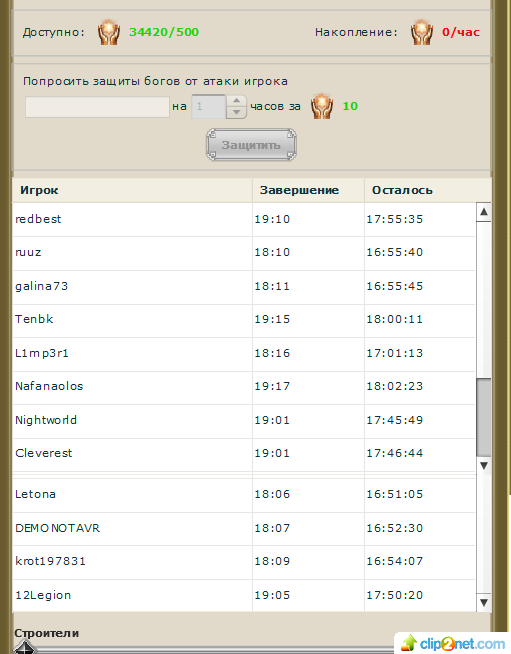Click the Защитить button
Image resolution: width=511 pixels, height=654 pixels.
[252, 145]
